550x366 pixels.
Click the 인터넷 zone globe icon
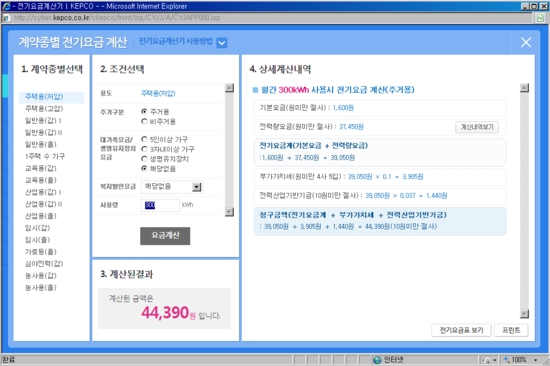tap(377, 360)
